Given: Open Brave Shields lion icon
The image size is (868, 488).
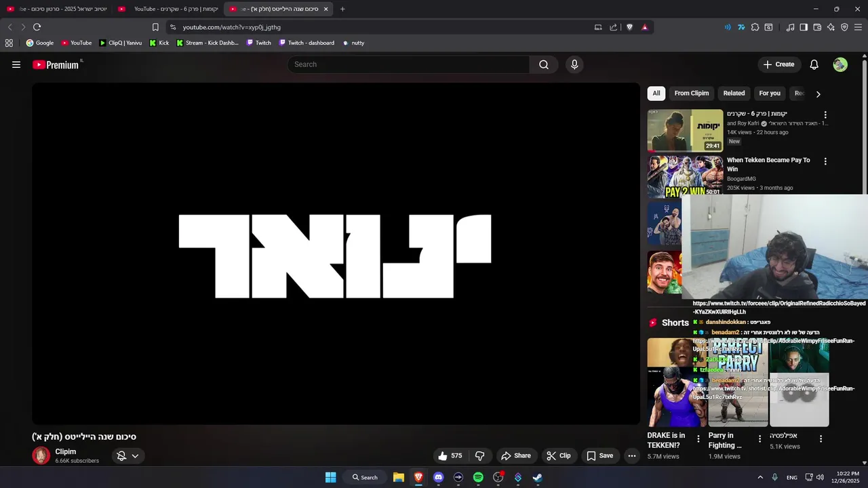Looking at the screenshot, I should [629, 27].
